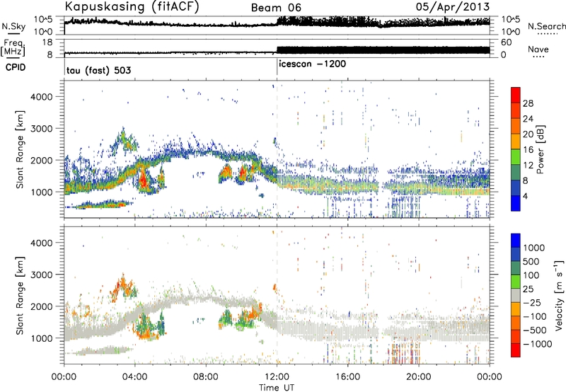Click the '08:00' time axis tick
The image size is (566, 392).
pyautogui.click(x=206, y=377)
